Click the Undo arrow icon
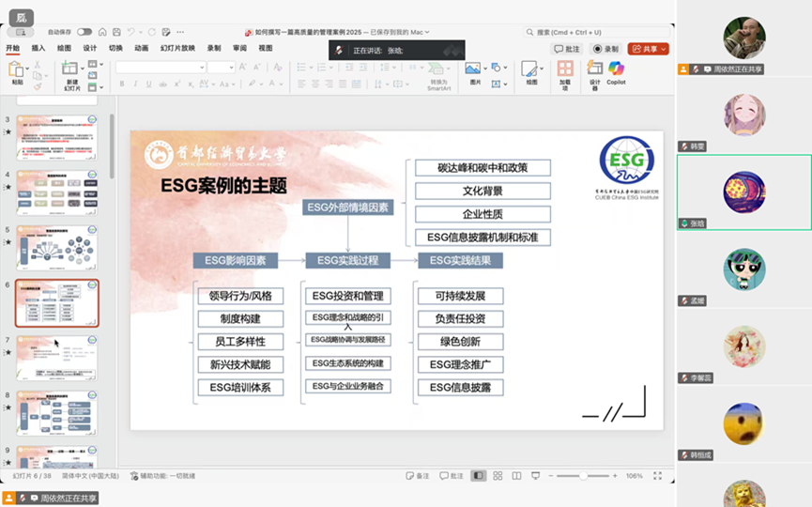Viewport: 812px width, 507px height. coord(131,32)
